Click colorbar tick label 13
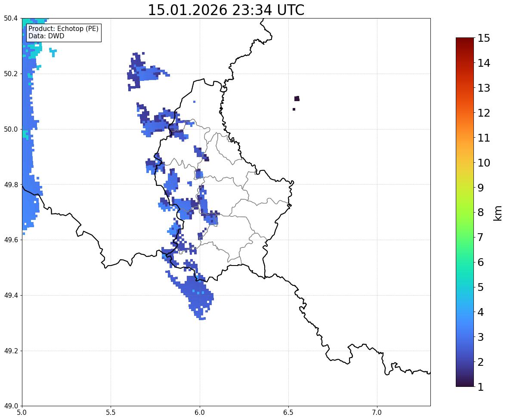Screen dimensions: 507x420 (x=484, y=88)
